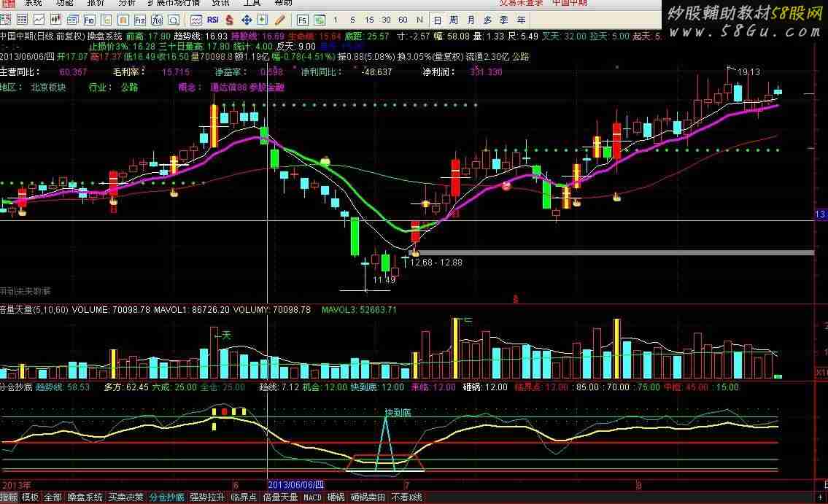Switch to the MACD indicator tab
Screen dimensions: 828x504
[x=312, y=497]
